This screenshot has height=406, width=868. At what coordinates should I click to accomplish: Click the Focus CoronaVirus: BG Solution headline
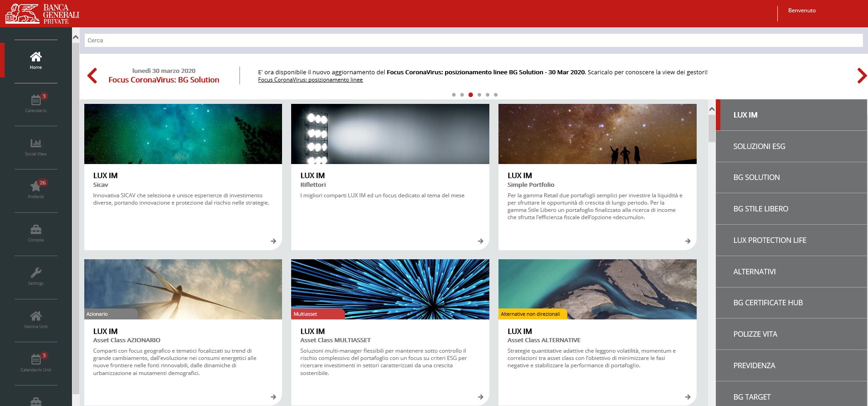(164, 80)
